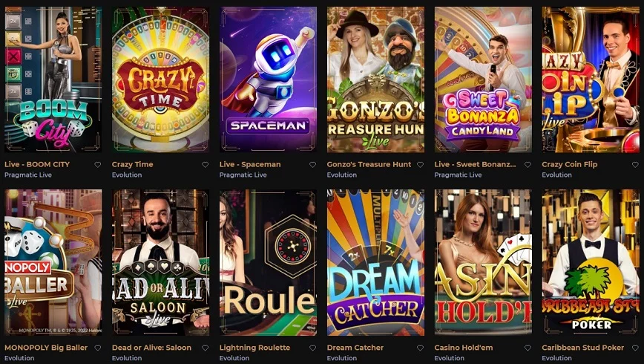This screenshot has width=644, height=364.
Task: Add Live - Spaceman to favorites
Action: click(312, 164)
